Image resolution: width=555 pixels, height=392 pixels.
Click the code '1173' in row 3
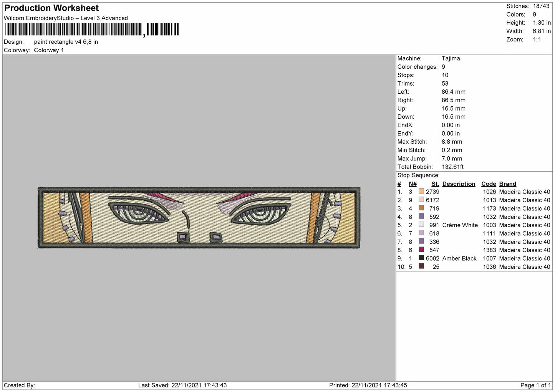(x=489, y=208)
